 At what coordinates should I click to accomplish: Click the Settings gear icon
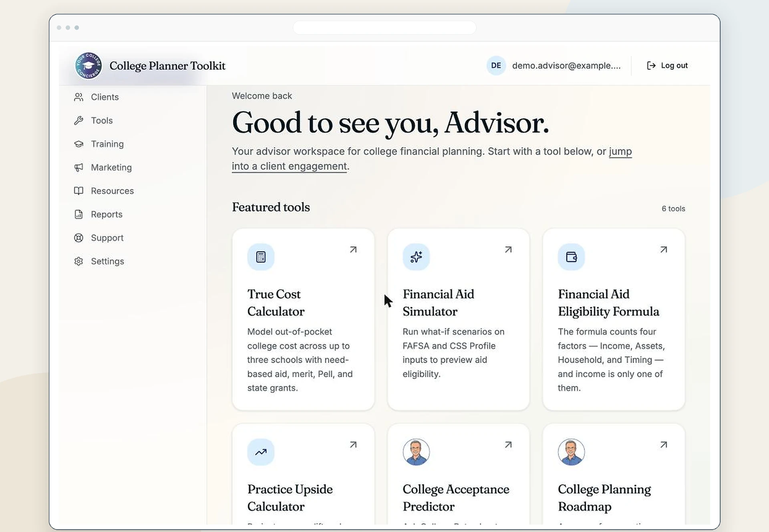tap(79, 261)
